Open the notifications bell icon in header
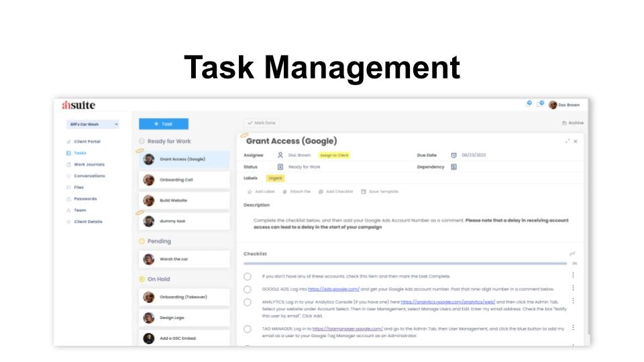The height and width of the screenshot is (362, 644). pos(529,104)
